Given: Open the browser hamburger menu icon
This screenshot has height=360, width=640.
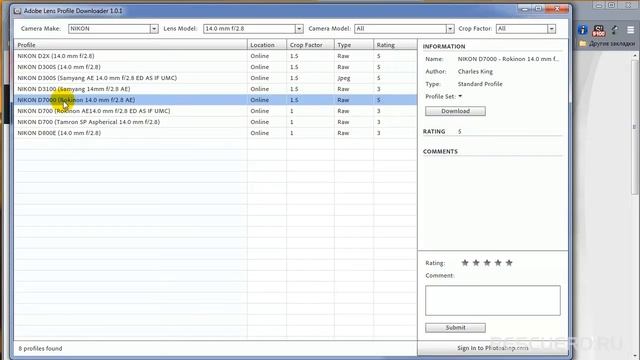Looking at the screenshot, I should [631, 30].
